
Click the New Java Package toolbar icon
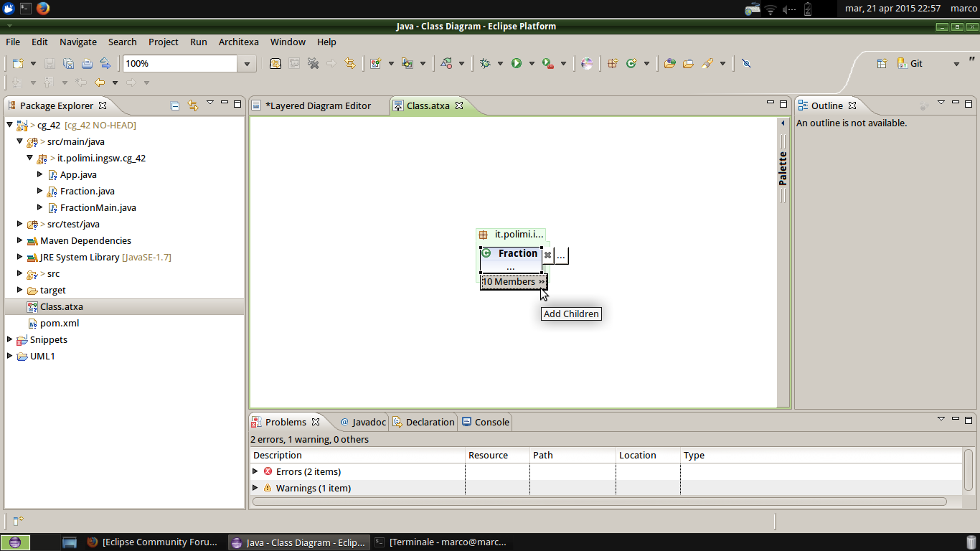coord(613,63)
